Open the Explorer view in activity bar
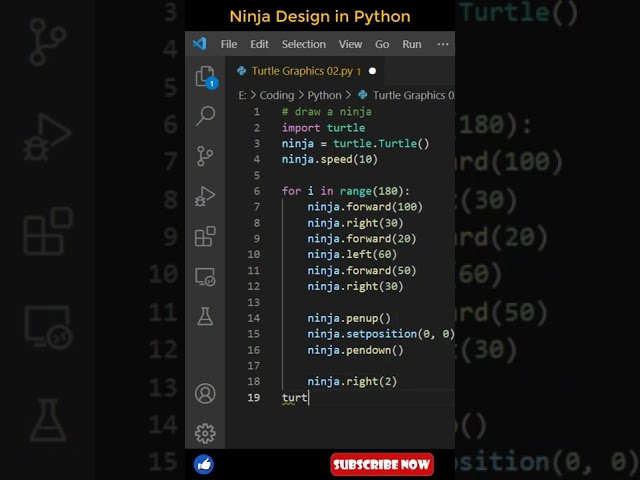The width and height of the screenshot is (640, 480). click(x=206, y=77)
